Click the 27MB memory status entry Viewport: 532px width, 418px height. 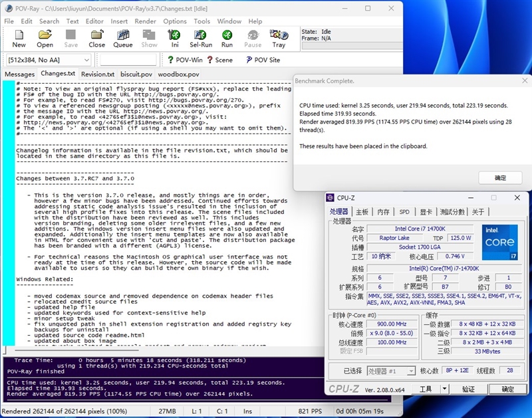pos(168,411)
